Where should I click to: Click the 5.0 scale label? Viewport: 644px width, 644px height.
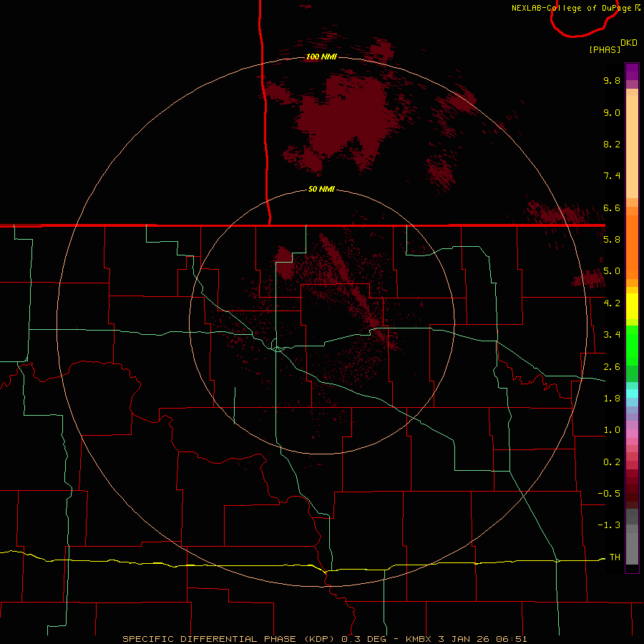point(612,271)
